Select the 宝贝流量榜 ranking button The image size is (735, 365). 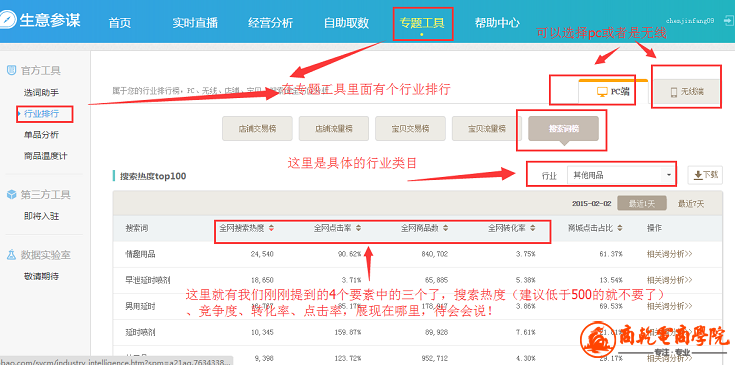[x=487, y=128]
